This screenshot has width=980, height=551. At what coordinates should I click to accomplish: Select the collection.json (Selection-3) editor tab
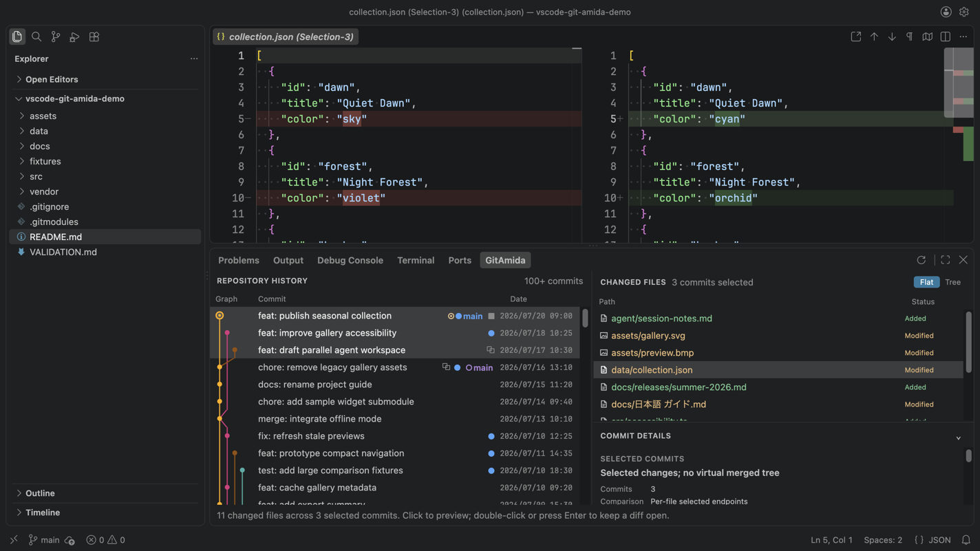(x=285, y=36)
